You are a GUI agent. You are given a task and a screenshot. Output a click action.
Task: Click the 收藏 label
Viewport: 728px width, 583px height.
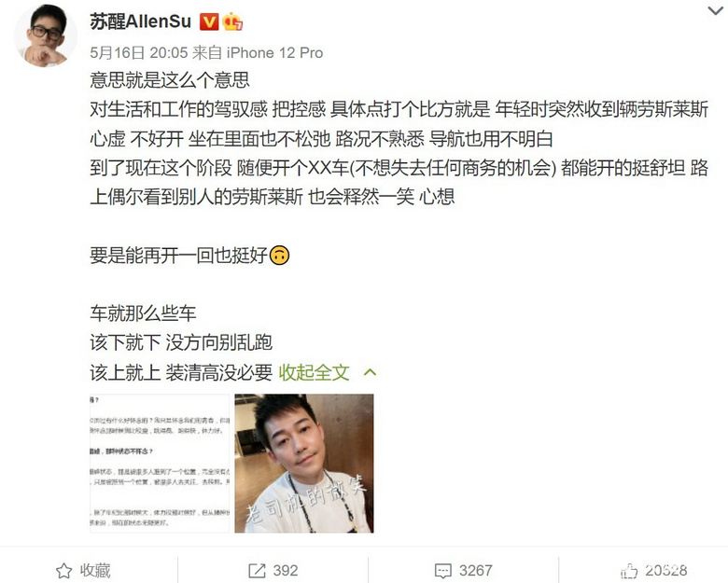click(95, 571)
